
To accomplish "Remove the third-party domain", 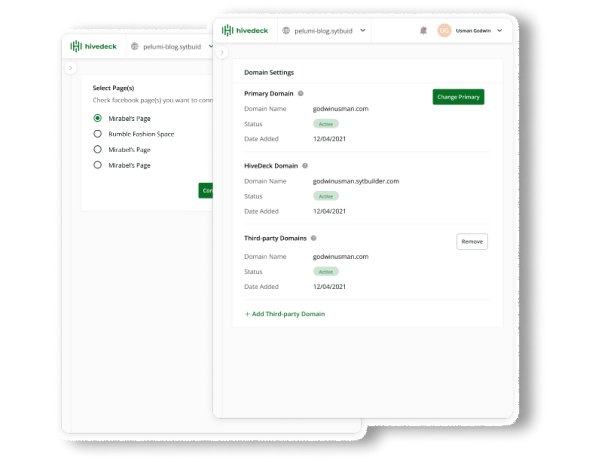I will point(472,242).
